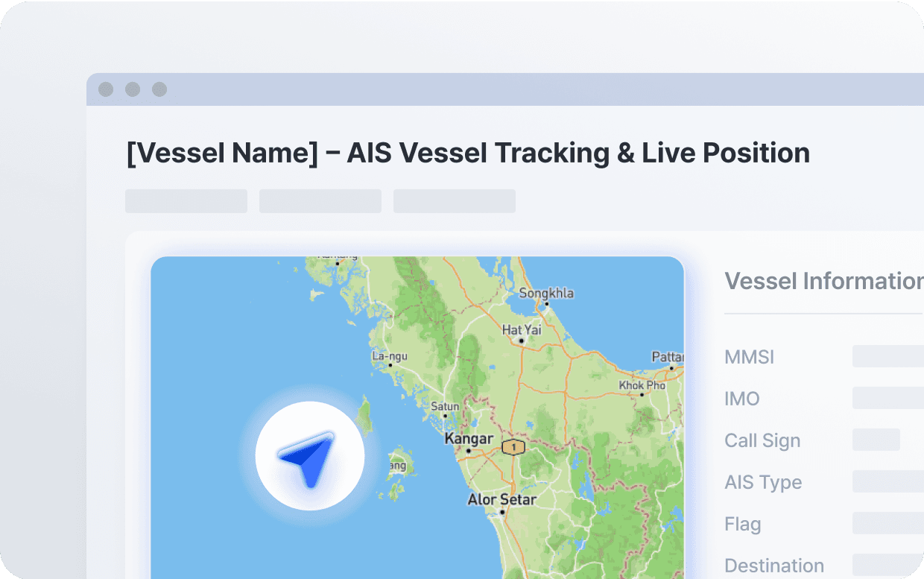Open the third placeholder menu item
Screen dimensions: 924x579
click(454, 200)
